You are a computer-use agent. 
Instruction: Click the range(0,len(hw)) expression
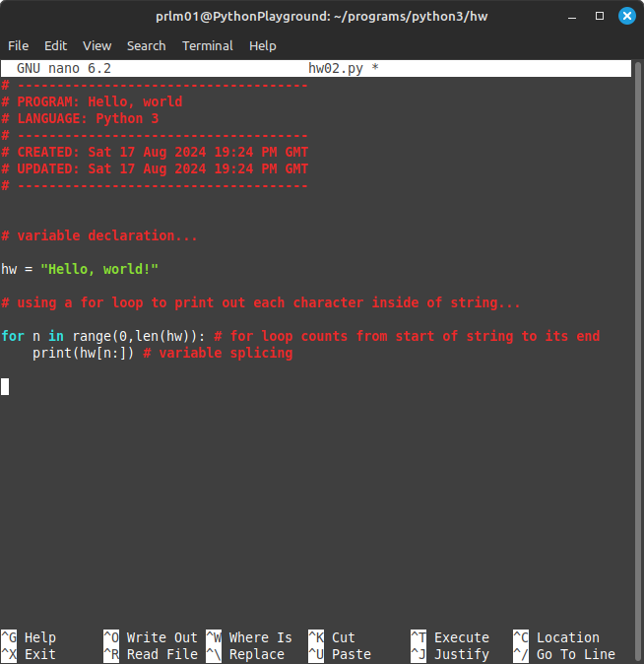(x=135, y=336)
